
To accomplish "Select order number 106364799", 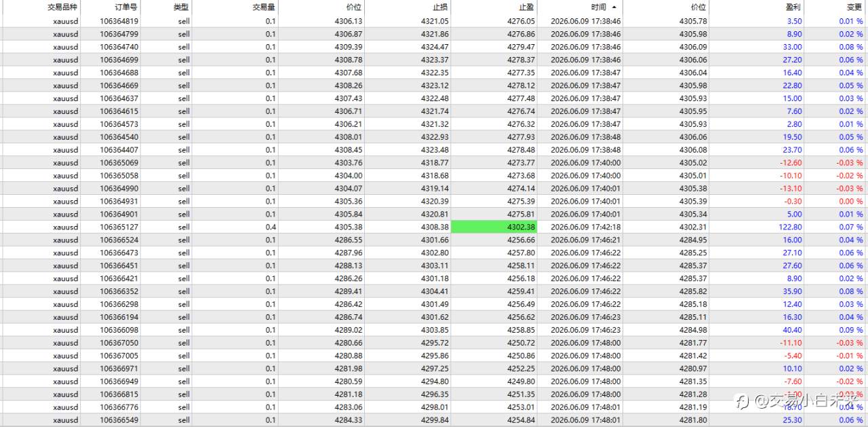I will [119, 34].
